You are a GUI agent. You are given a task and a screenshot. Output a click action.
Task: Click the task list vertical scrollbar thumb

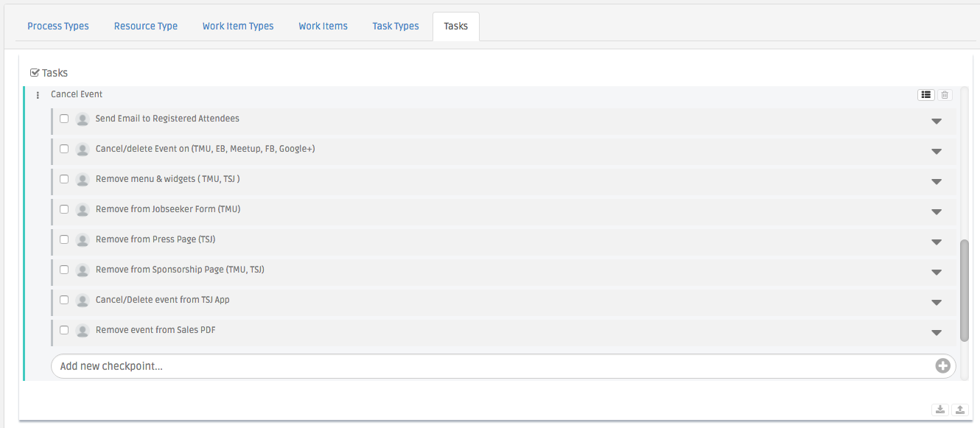(965, 291)
